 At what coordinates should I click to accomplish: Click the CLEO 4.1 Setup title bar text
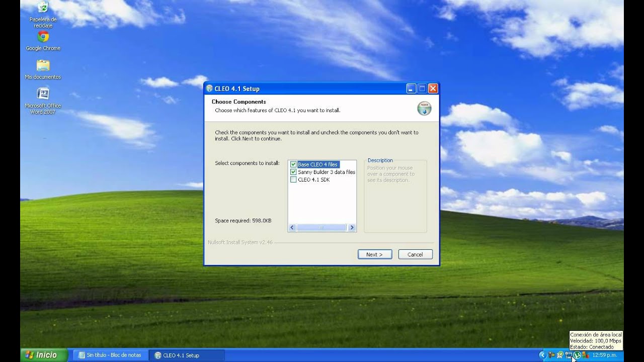pyautogui.click(x=237, y=88)
